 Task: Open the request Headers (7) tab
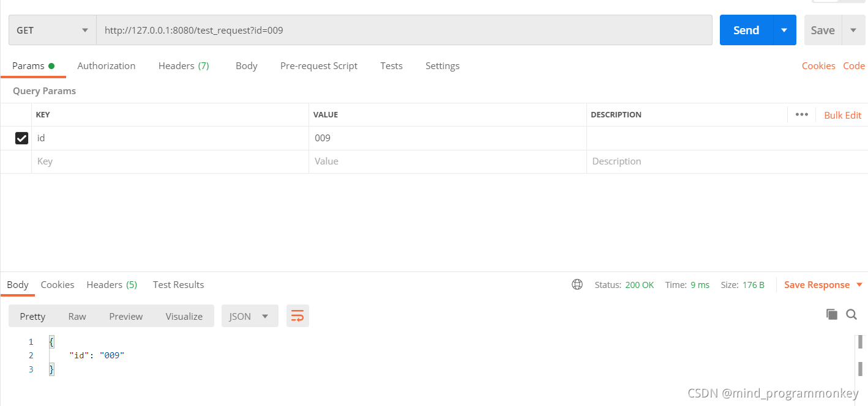(184, 66)
